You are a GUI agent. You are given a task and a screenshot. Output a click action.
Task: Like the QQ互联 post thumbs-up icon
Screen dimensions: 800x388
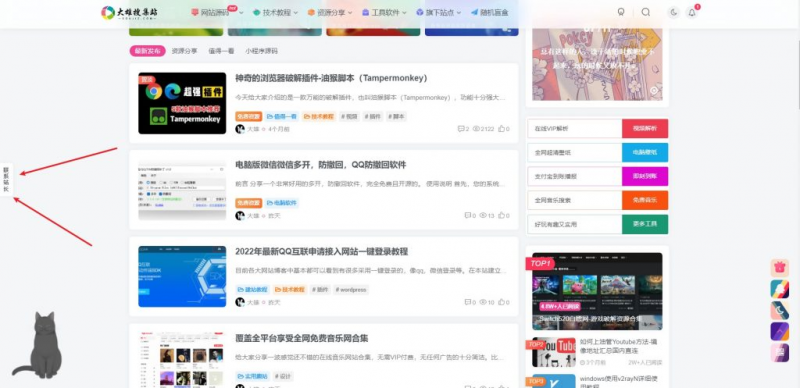tap(501, 302)
